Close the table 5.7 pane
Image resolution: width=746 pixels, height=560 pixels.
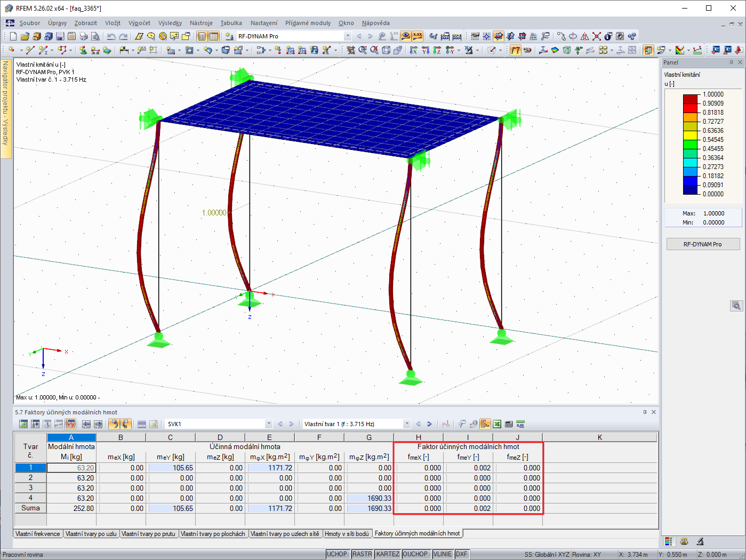[x=654, y=412]
